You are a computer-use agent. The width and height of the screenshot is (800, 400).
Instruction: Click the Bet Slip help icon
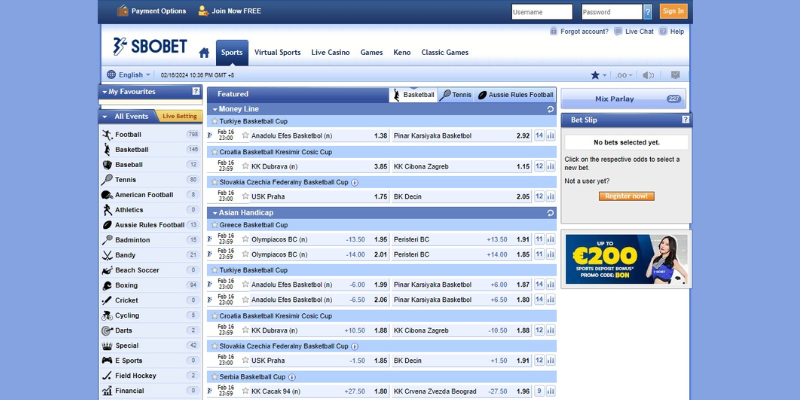point(685,120)
